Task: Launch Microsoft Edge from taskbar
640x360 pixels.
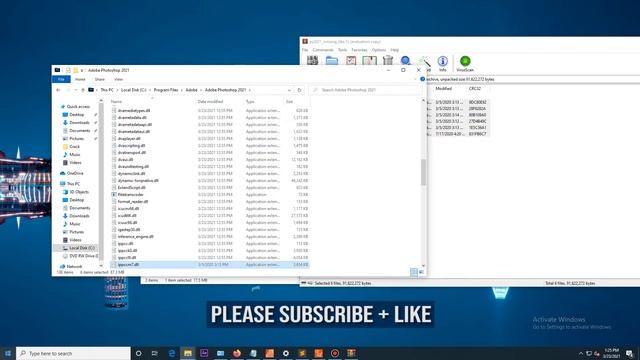Action: coord(171,353)
